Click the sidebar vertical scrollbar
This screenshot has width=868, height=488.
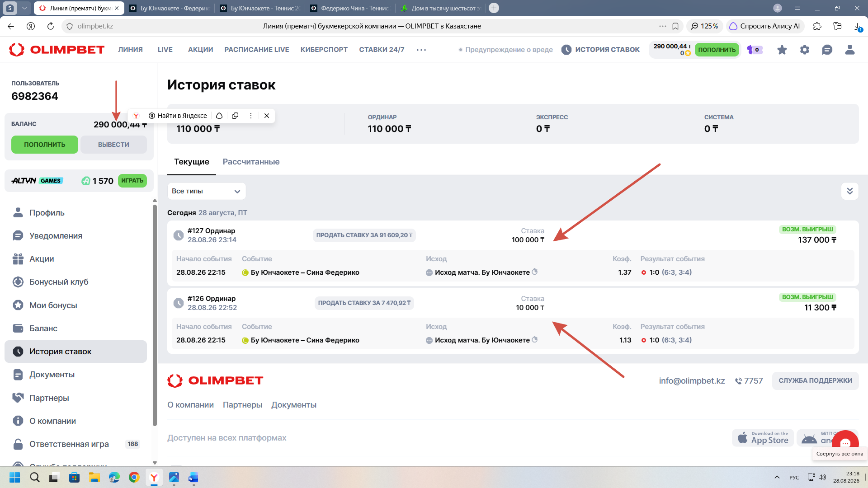155,315
